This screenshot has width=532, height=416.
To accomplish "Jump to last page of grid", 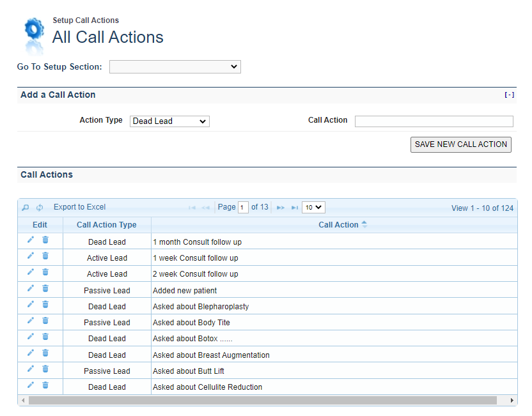I will tap(294, 208).
